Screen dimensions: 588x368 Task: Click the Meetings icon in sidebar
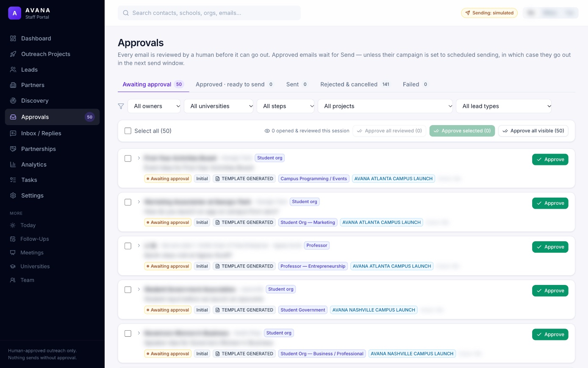click(x=13, y=253)
